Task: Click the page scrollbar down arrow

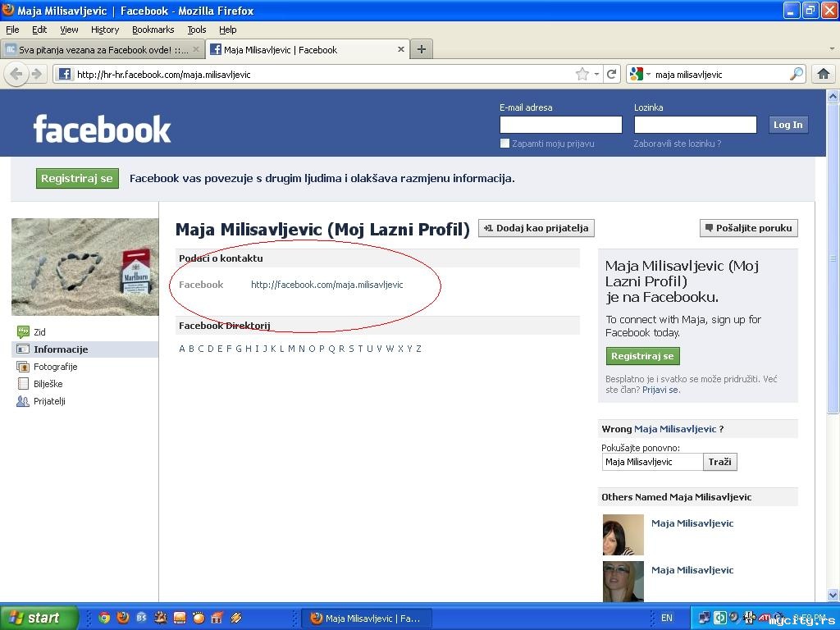Action: click(833, 595)
